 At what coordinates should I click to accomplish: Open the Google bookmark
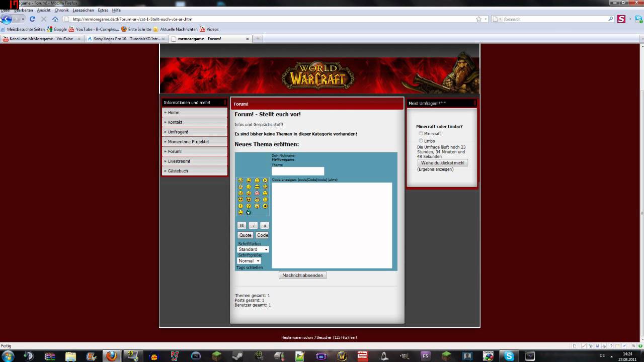point(57,29)
